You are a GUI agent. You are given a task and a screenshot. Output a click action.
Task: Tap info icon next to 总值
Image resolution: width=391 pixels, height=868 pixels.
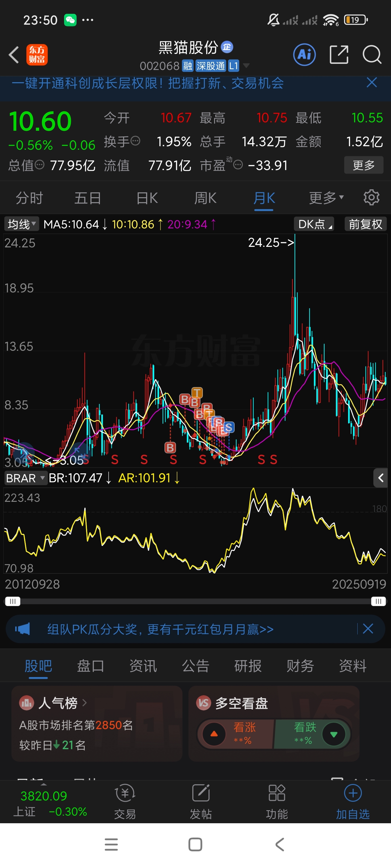[x=39, y=165]
